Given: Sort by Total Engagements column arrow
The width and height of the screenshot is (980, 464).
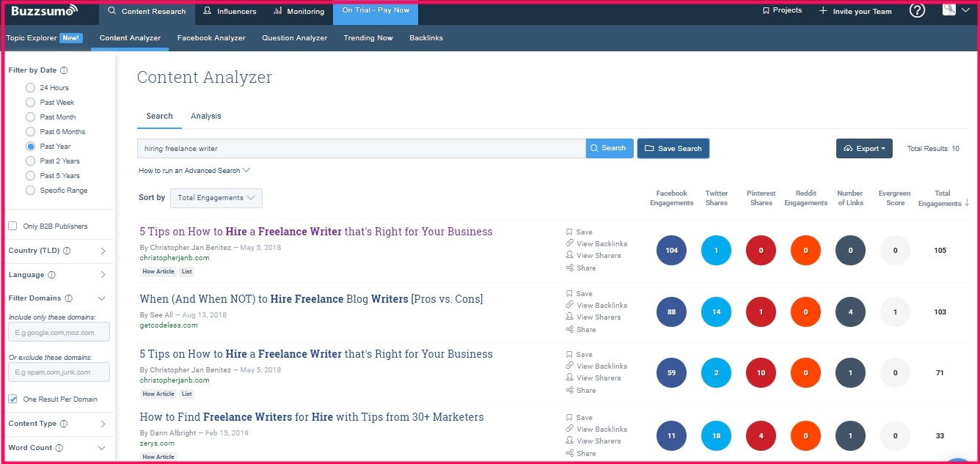Looking at the screenshot, I should tap(967, 203).
